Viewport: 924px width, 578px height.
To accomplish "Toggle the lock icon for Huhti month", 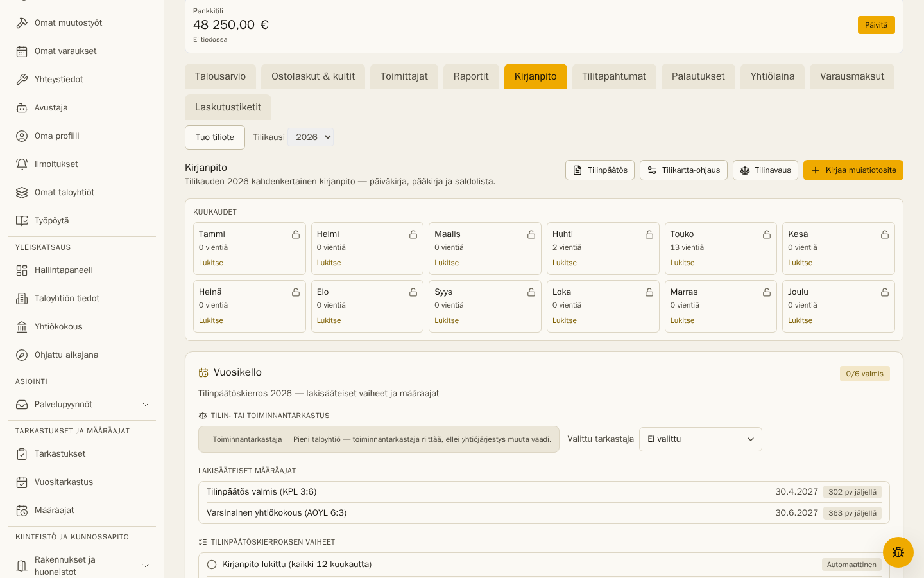I will coord(649,234).
